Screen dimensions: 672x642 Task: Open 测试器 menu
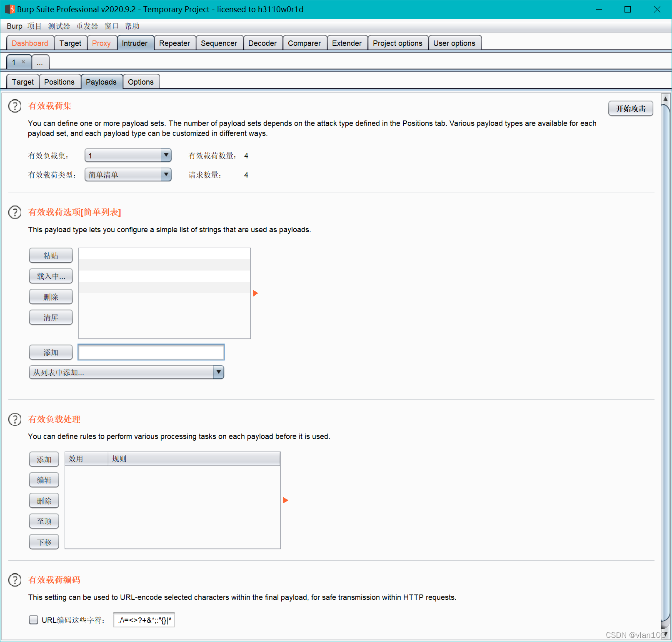point(59,26)
